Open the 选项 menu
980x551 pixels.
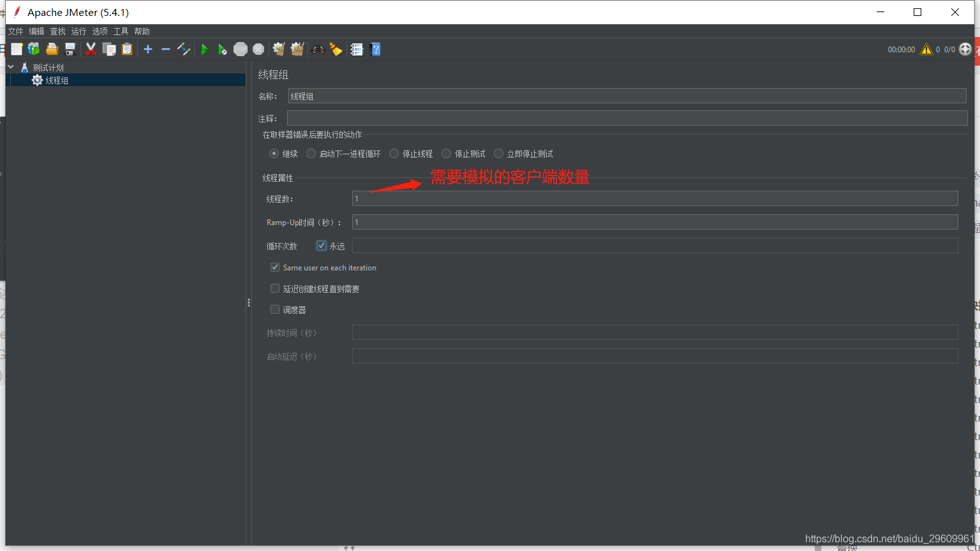[x=100, y=31]
